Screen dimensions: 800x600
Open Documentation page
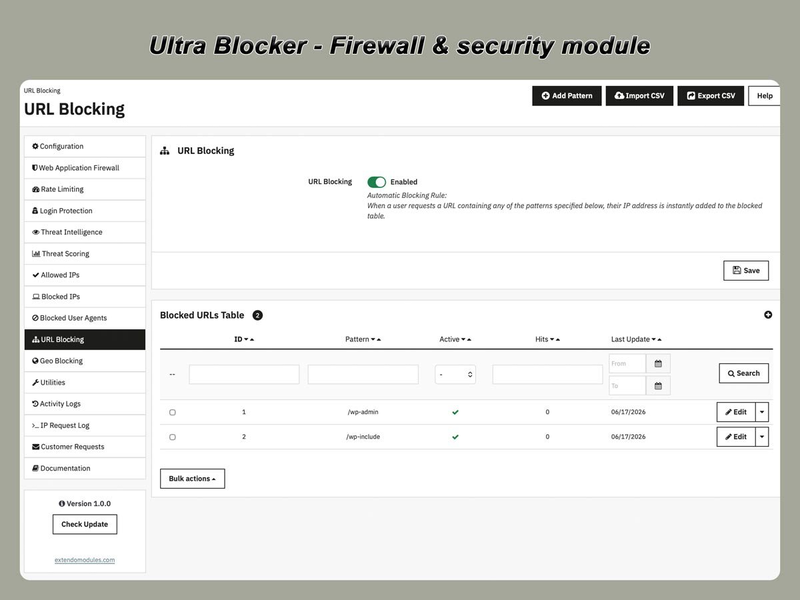85,468
